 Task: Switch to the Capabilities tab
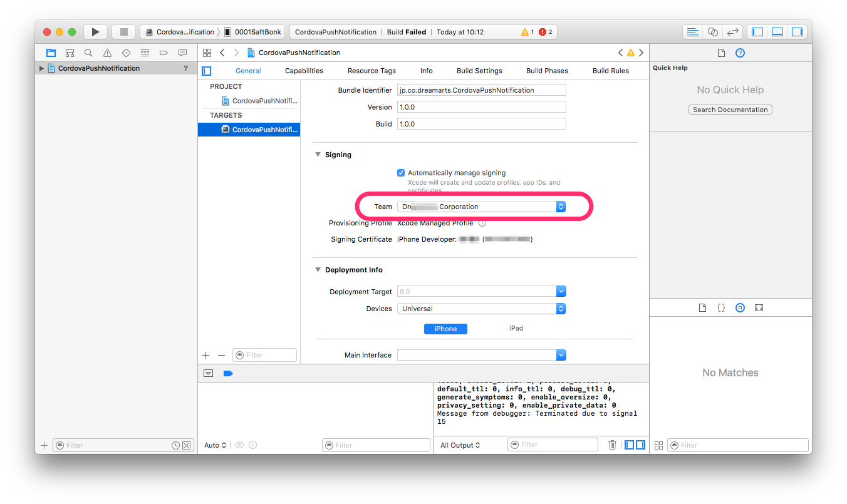[304, 71]
